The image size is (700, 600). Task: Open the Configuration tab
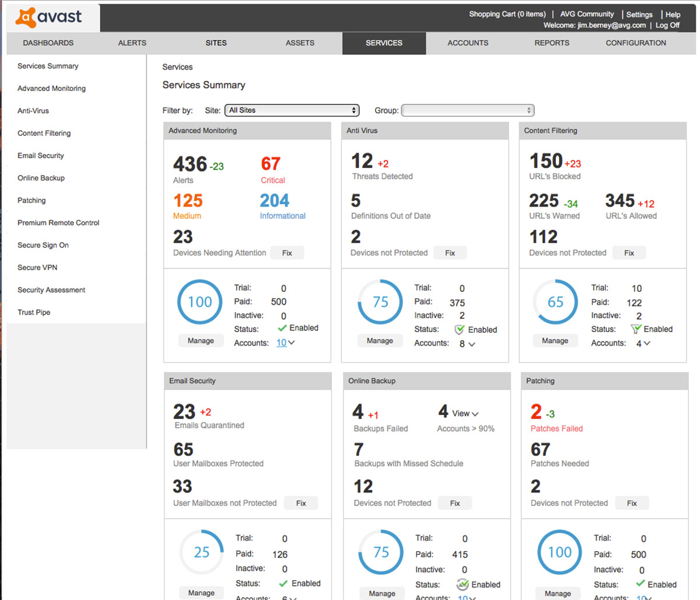(636, 43)
